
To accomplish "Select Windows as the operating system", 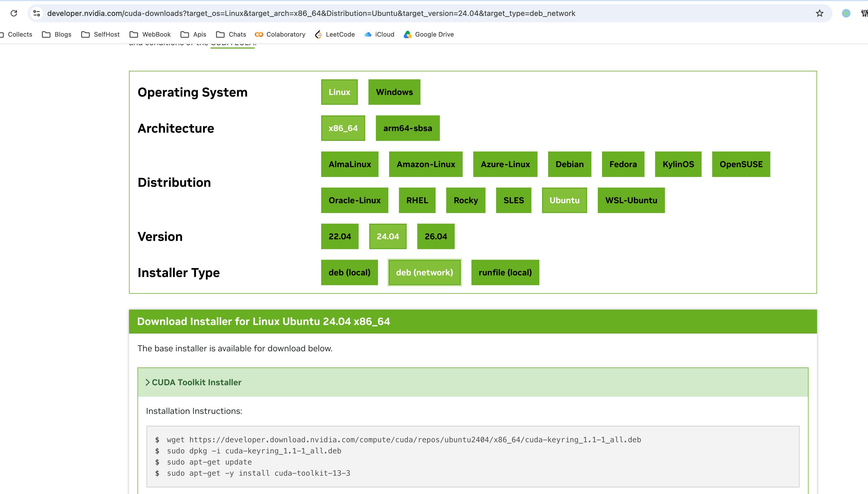I will tap(394, 92).
